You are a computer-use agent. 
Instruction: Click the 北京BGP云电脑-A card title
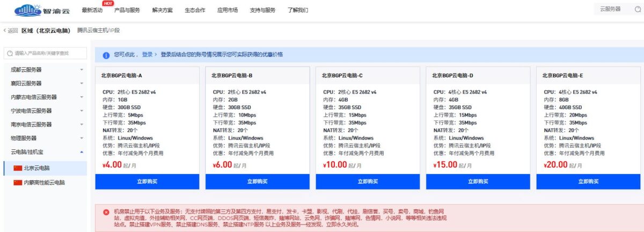pyautogui.click(x=121, y=76)
